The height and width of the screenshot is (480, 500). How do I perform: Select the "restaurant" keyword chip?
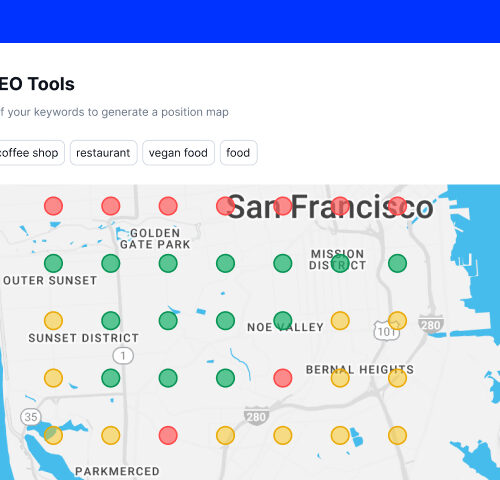pos(103,153)
